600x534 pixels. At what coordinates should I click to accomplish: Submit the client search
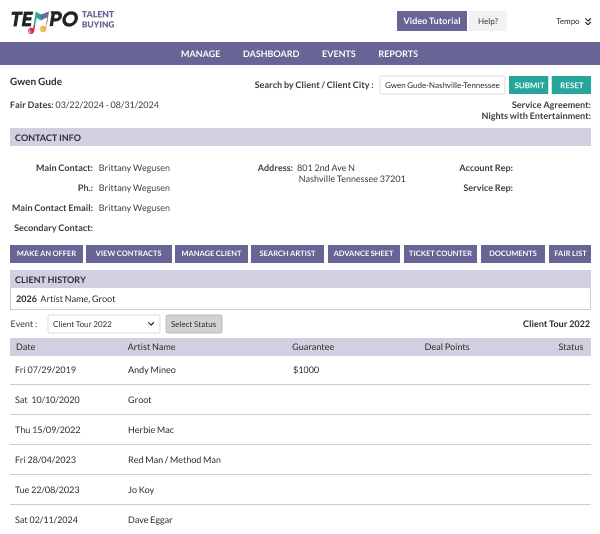[x=529, y=85]
